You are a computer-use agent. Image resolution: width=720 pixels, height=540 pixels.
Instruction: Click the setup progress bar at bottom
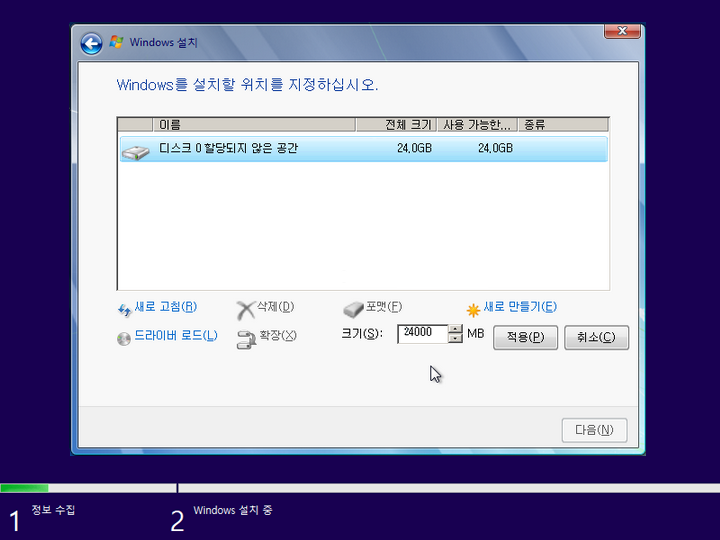click(360, 488)
